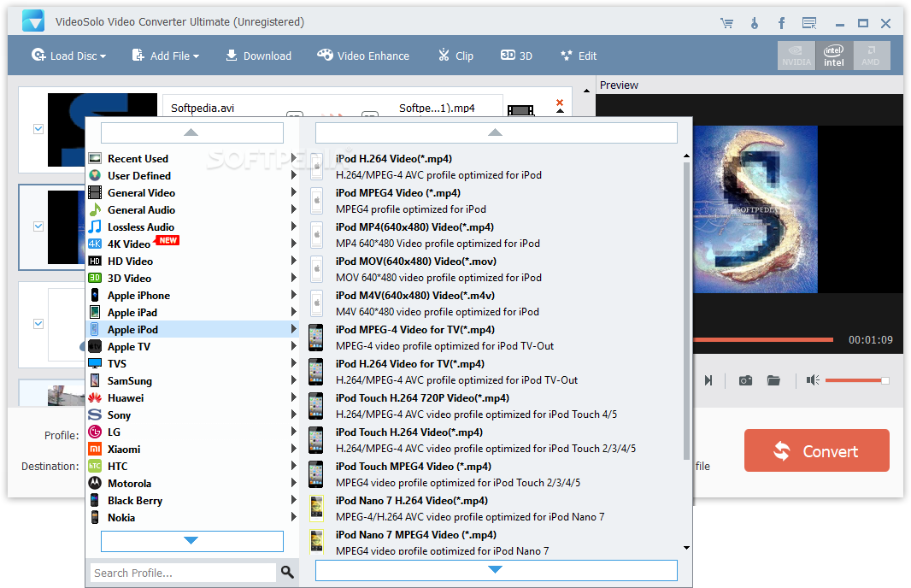Click the 3D Video category icon
The image size is (911, 588).
click(x=95, y=279)
